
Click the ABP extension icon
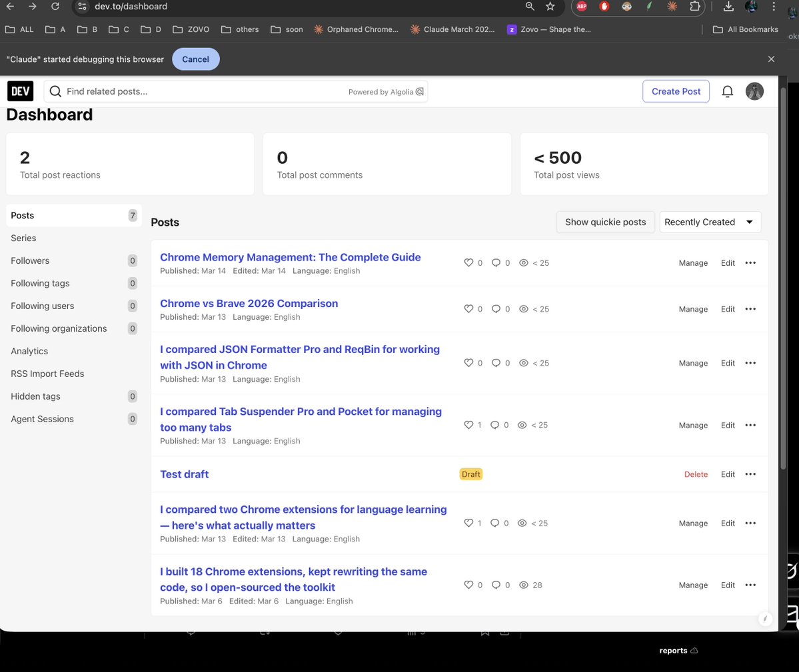coord(581,6)
